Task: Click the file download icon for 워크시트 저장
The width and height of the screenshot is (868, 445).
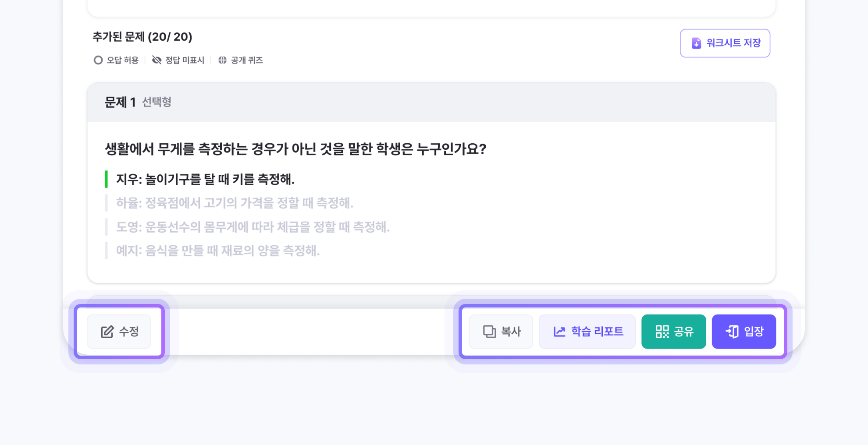Action: tap(696, 43)
